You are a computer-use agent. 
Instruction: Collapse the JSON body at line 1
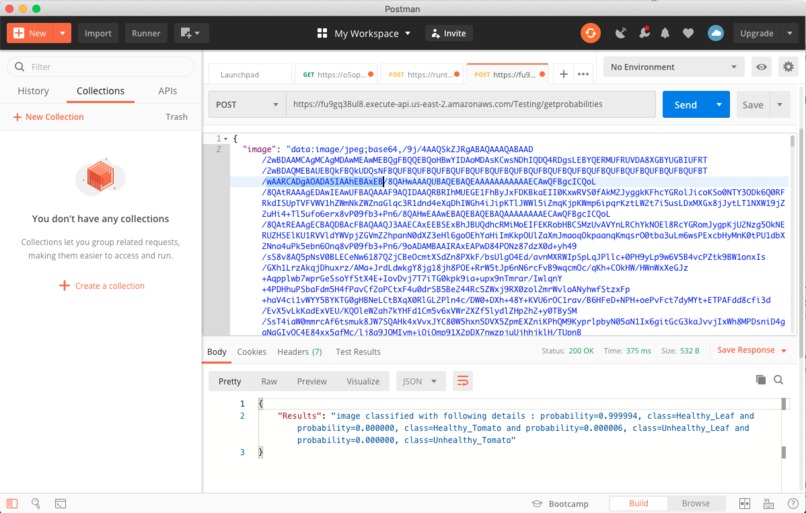click(x=225, y=139)
